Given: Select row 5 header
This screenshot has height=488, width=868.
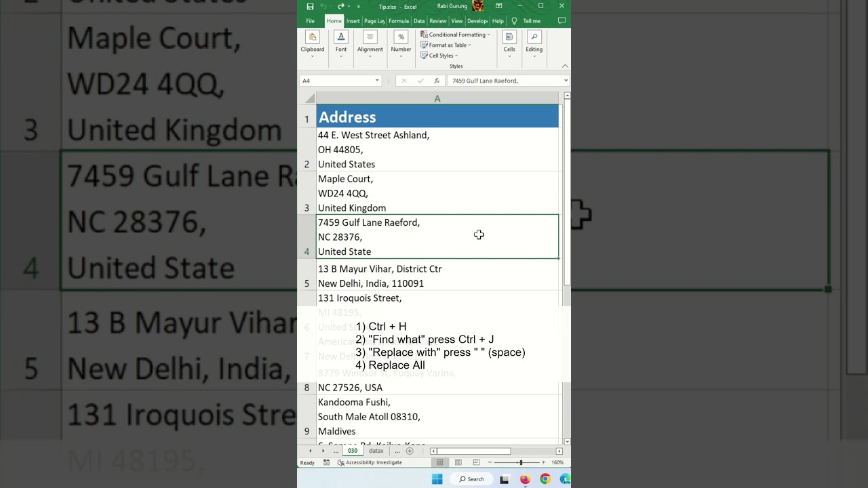Looking at the screenshot, I should (307, 275).
